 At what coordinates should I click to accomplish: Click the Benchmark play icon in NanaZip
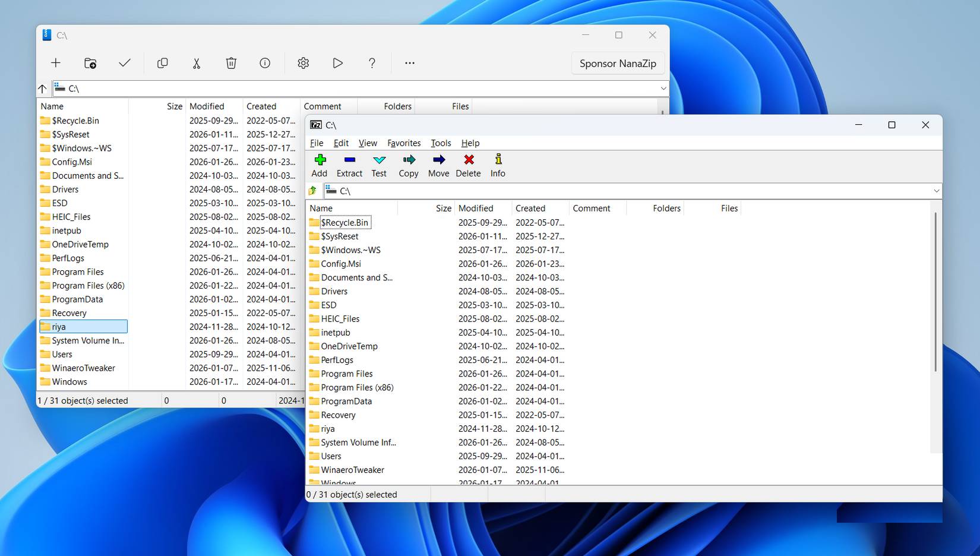click(x=338, y=63)
